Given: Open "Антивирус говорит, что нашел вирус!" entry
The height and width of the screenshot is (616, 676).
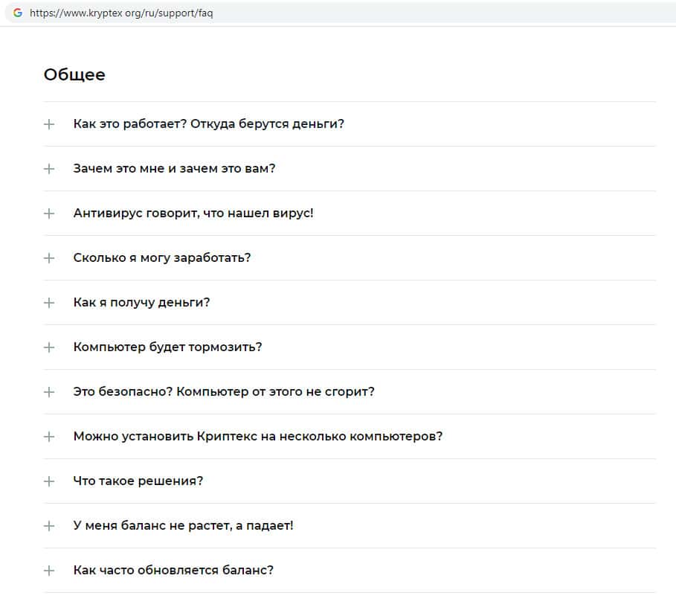Looking at the screenshot, I should pyautogui.click(x=193, y=213).
